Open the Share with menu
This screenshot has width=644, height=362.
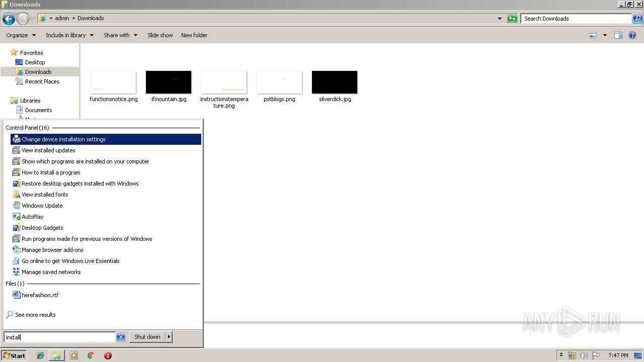pyautogui.click(x=120, y=35)
